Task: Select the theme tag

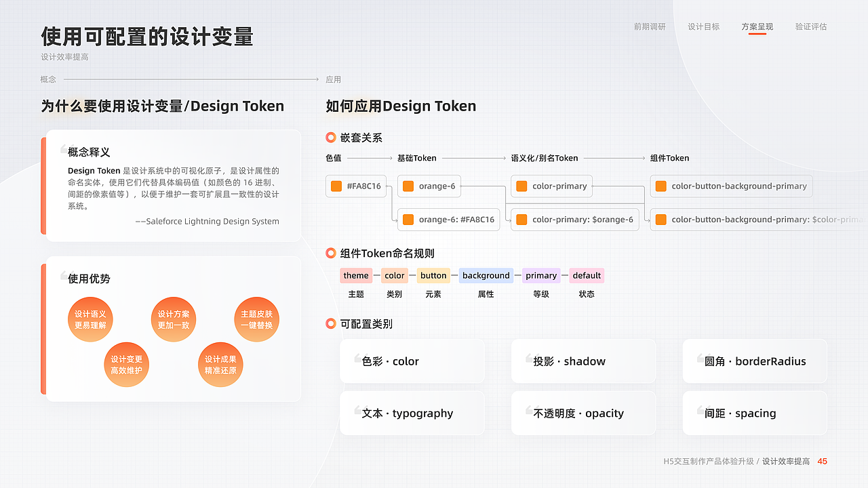Action: coord(356,275)
